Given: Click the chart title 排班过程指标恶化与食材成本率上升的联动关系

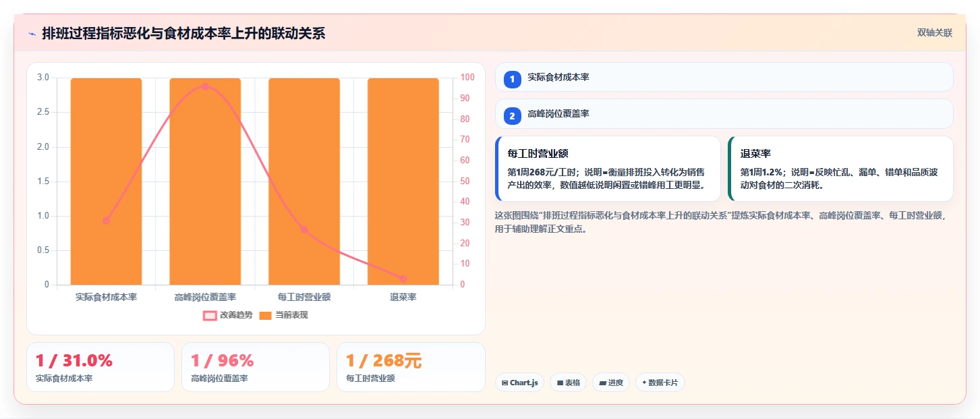Looking at the screenshot, I should click(183, 33).
